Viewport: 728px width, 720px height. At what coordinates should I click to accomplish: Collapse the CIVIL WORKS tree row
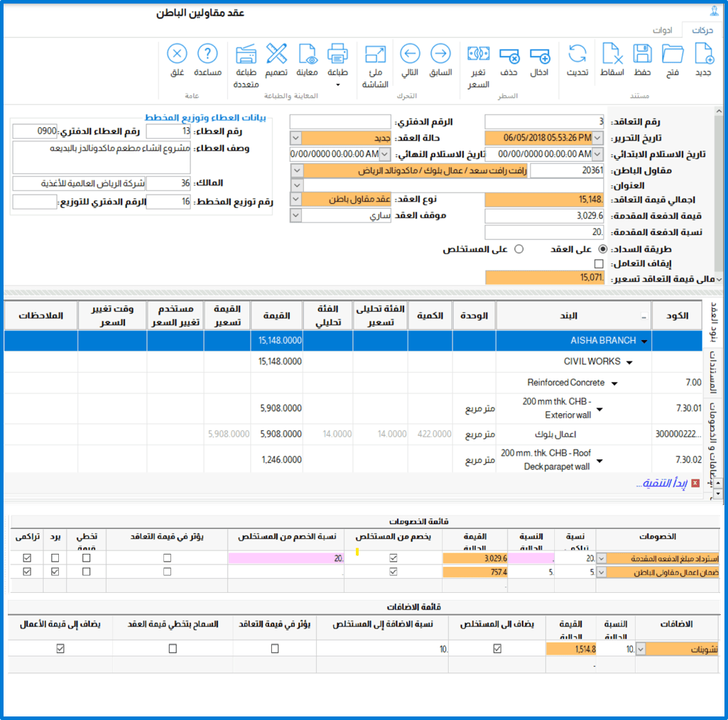[x=629, y=363]
